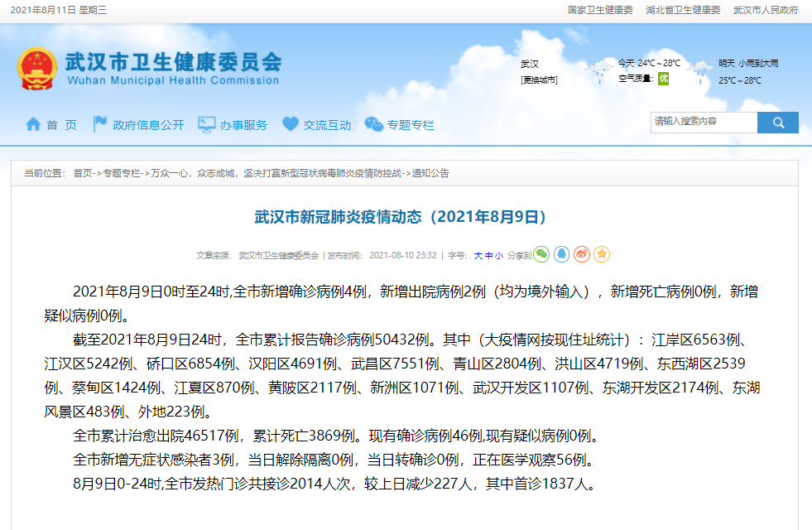Click the 请输入搜索内容 search field
This screenshot has width=812, height=530.
(x=704, y=122)
